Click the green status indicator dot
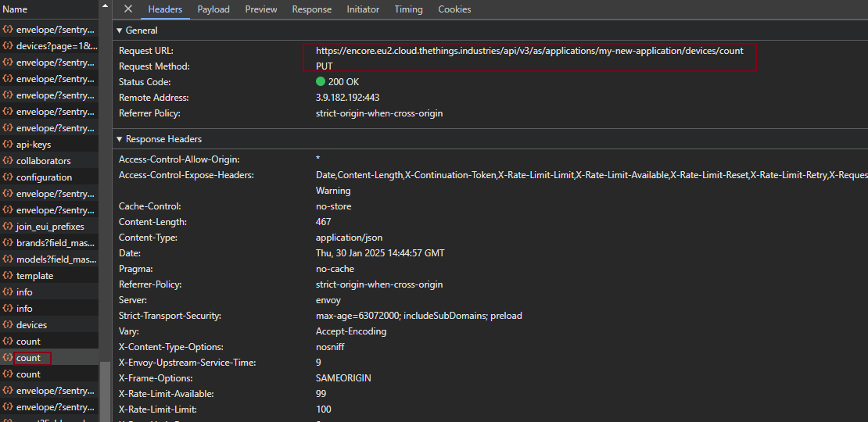The height and width of the screenshot is (422, 868). (320, 82)
